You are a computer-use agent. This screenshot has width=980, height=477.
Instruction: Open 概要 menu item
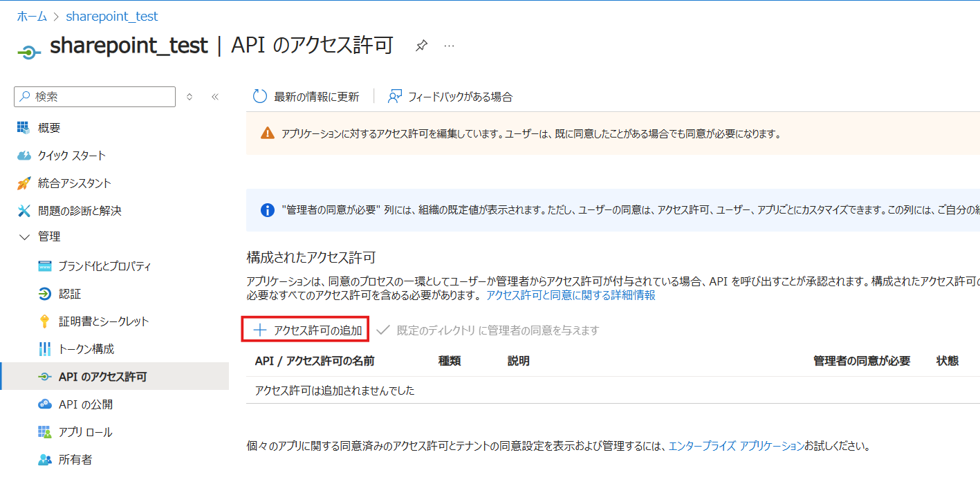(49, 128)
